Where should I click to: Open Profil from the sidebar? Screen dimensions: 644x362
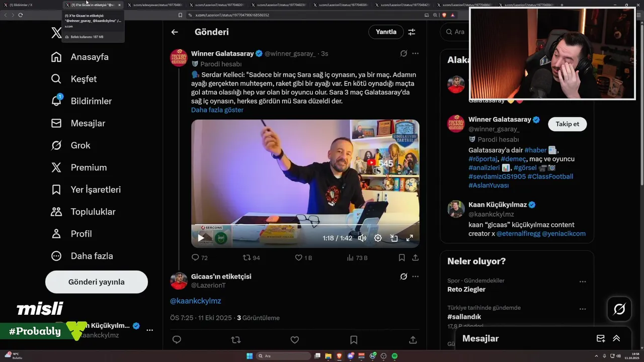[x=71, y=234]
